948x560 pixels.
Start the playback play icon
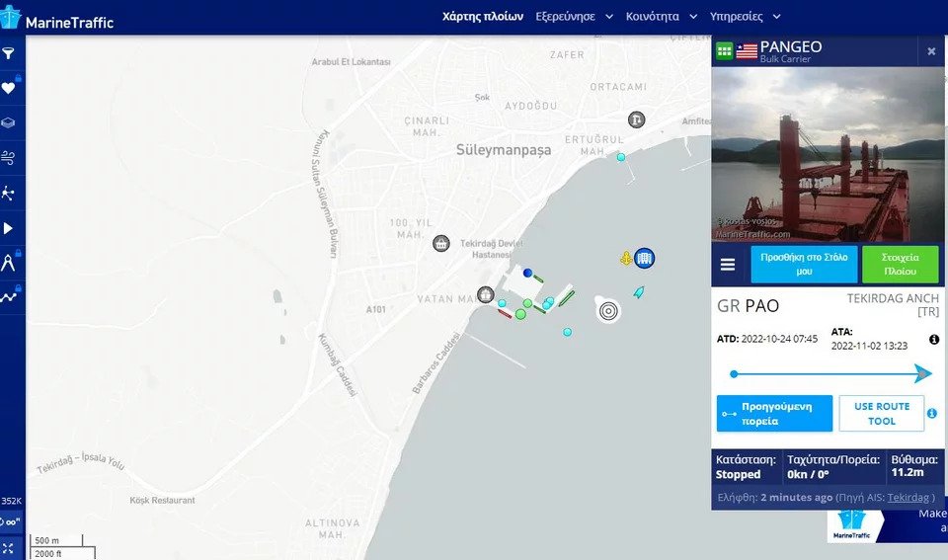[9, 228]
